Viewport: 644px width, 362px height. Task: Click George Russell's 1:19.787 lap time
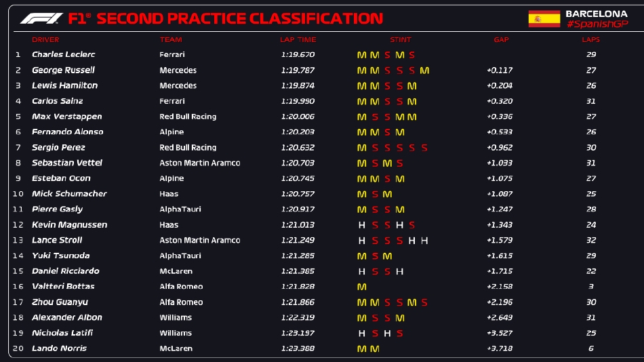[x=298, y=71]
